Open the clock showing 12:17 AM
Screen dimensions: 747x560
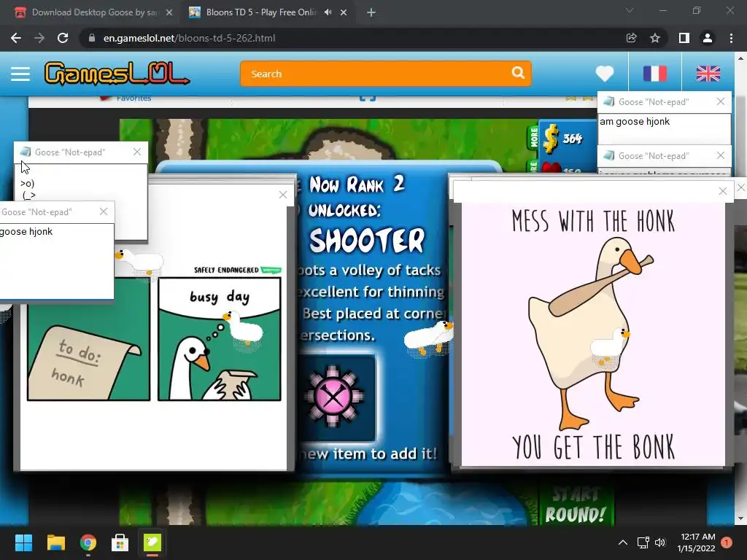point(696,542)
